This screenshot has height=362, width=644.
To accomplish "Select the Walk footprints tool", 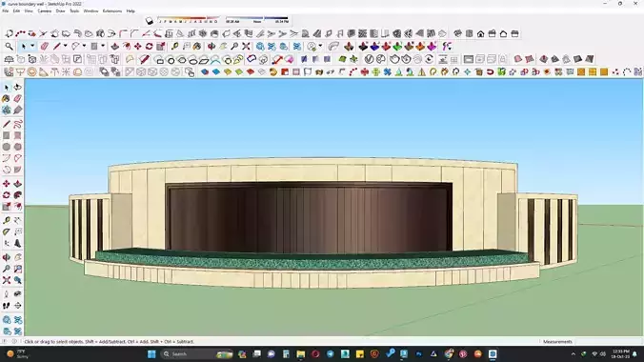I will pyautogui.click(x=6, y=306).
